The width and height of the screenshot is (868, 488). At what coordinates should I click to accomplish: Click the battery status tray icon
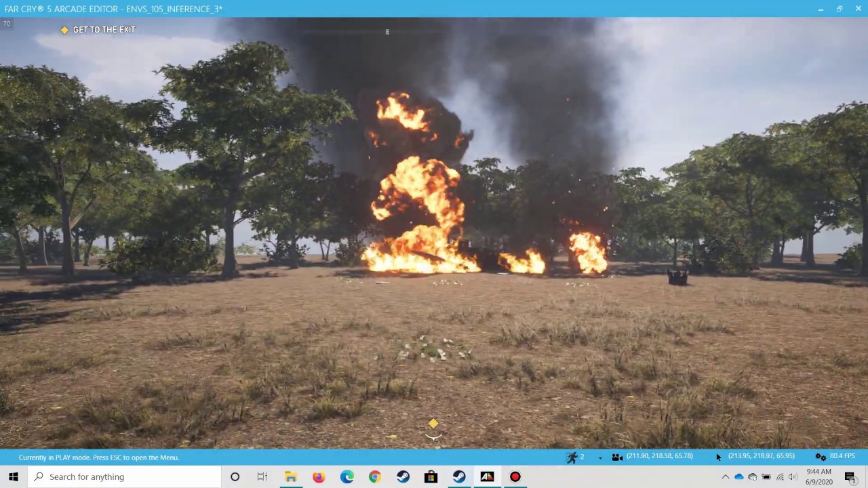pyautogui.click(x=766, y=477)
